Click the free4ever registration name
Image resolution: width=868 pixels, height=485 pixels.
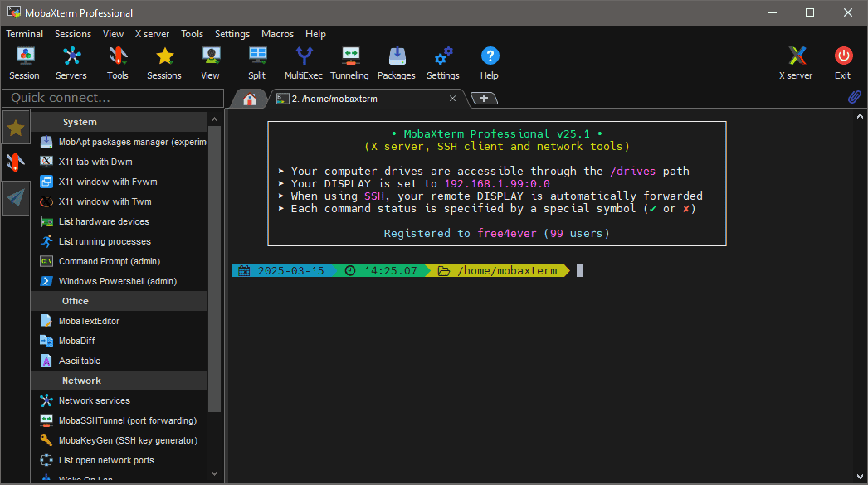507,233
